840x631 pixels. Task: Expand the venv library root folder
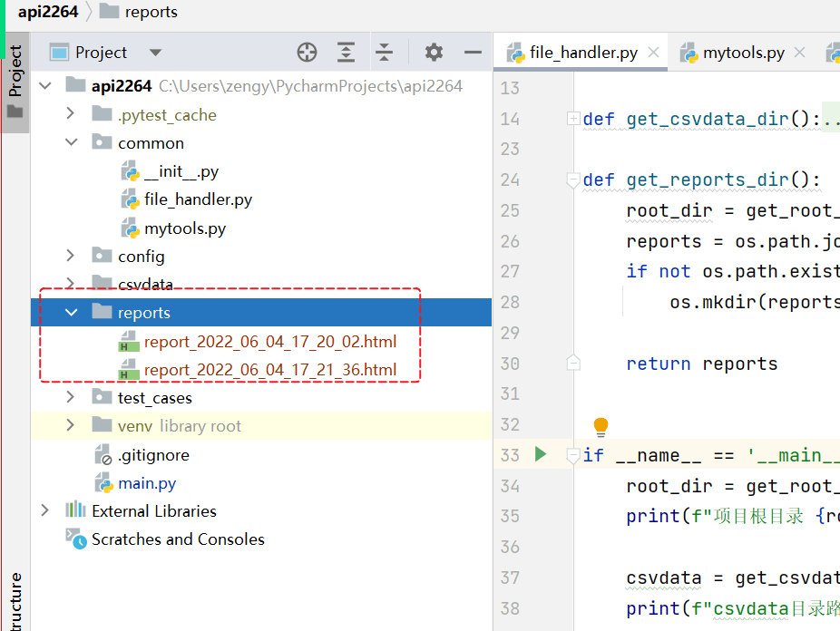(x=70, y=425)
